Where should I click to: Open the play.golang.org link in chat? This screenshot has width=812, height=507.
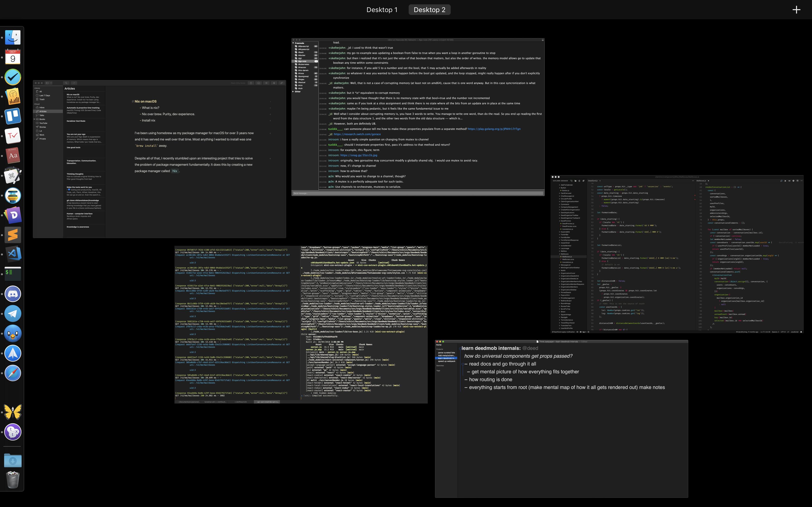pyautogui.click(x=494, y=129)
